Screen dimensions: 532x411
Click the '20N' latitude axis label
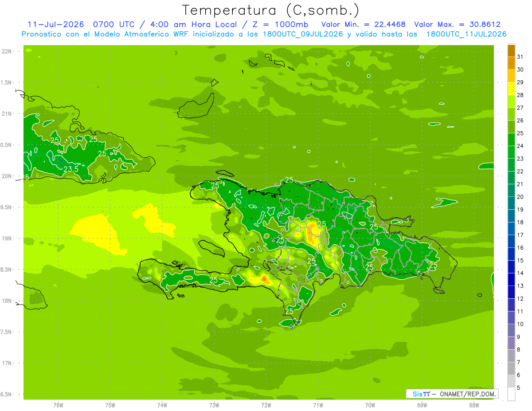coord(7,176)
